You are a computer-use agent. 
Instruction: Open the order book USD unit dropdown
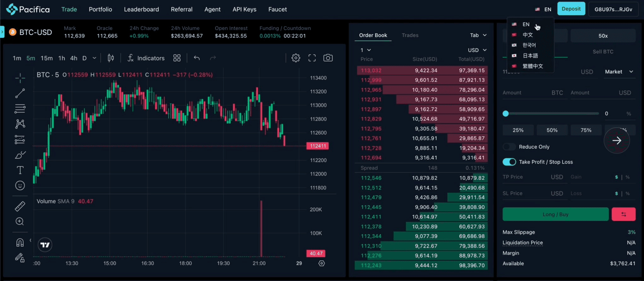[477, 50]
